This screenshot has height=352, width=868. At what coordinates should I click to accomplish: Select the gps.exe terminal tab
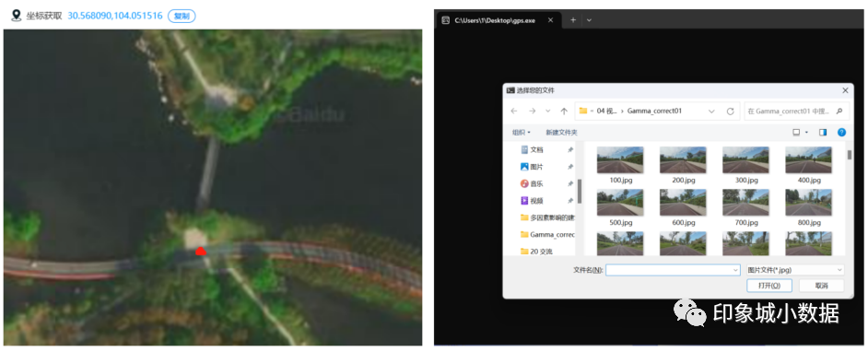498,20
